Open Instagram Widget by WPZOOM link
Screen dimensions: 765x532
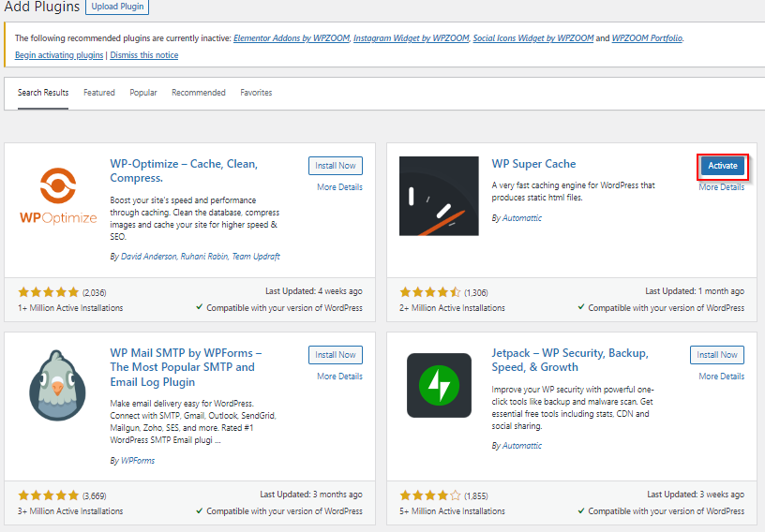411,38
